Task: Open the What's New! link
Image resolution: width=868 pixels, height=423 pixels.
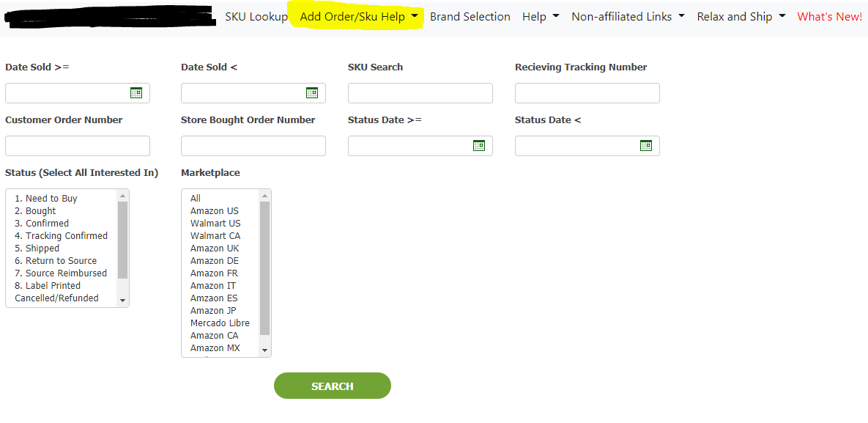Action: coord(829,17)
